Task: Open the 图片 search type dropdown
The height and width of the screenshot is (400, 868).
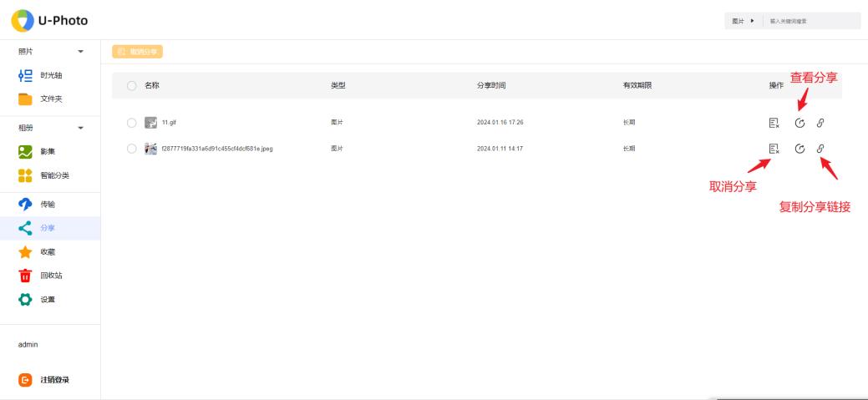Action: click(x=743, y=21)
